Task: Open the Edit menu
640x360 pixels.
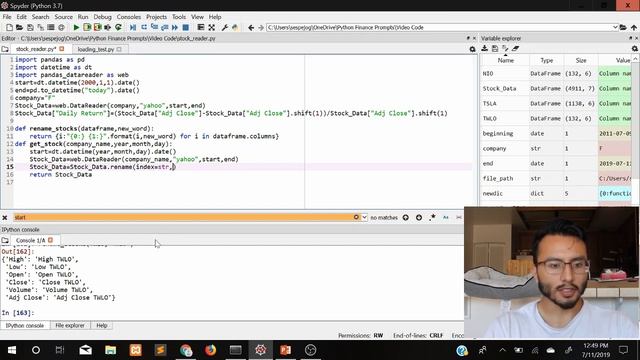Action: pos(22,17)
